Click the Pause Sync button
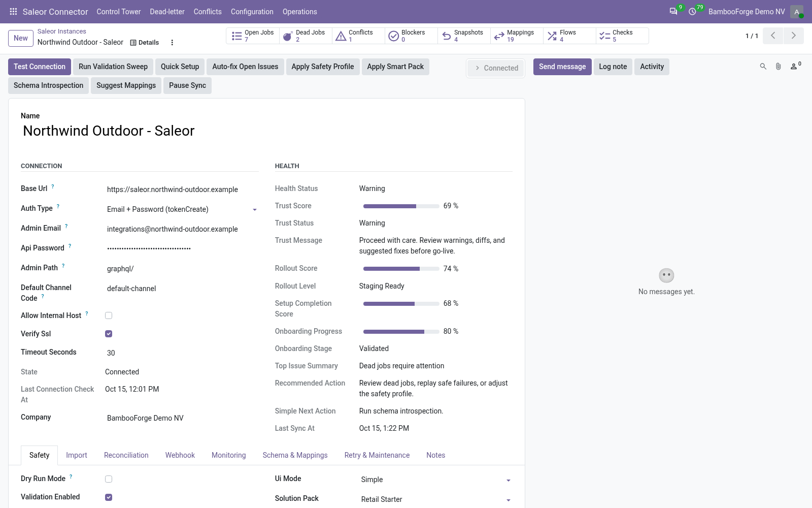The width and height of the screenshot is (812, 508). 187,85
